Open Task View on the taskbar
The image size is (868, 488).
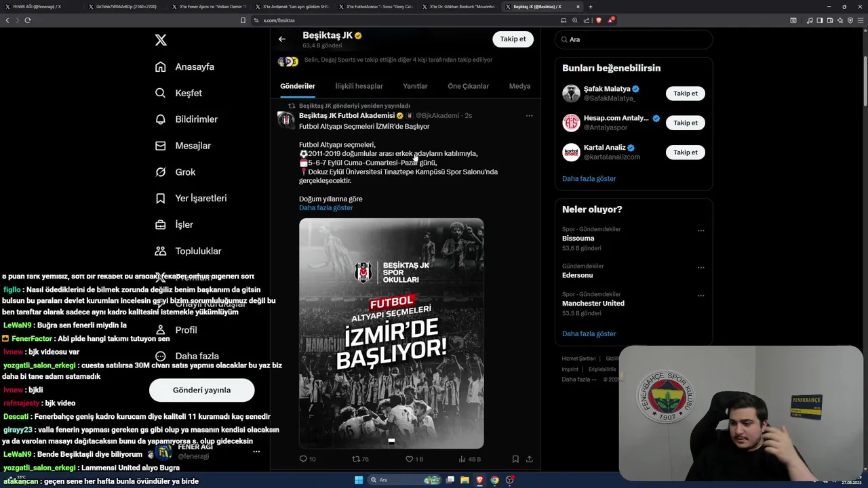coord(450,480)
